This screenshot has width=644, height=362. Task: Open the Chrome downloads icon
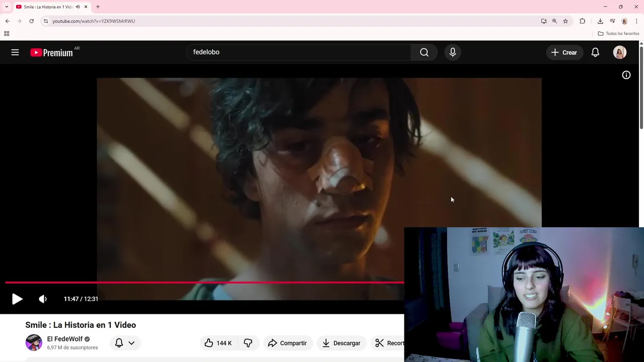coord(600,21)
